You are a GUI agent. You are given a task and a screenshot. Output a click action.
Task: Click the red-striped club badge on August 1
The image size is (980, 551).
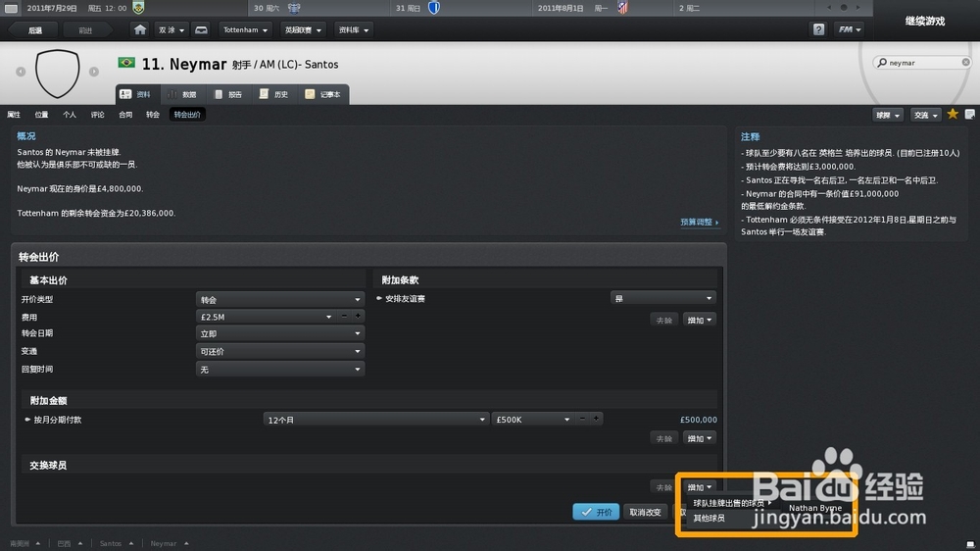622,8
